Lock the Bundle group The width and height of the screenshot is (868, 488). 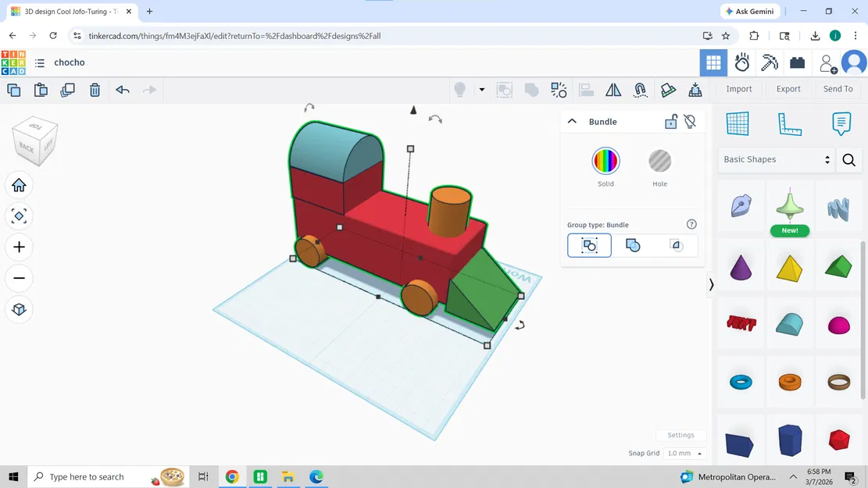(x=670, y=122)
